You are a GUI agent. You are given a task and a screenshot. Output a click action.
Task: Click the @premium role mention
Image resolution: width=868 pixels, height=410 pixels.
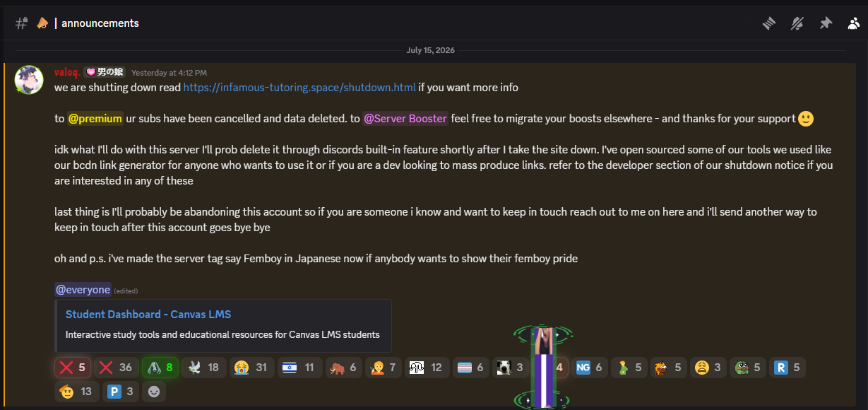95,119
